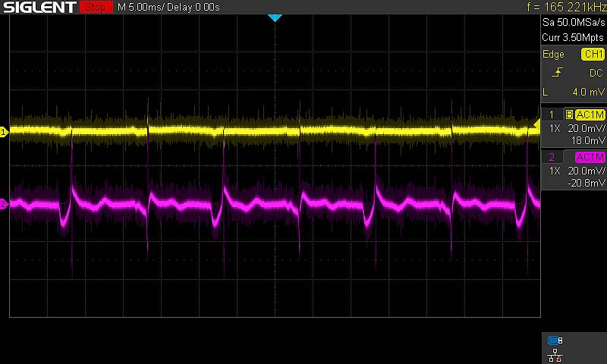This screenshot has width=607, height=364.
Task: Select the M 5.00ms timebase readout
Action: click(140, 7)
